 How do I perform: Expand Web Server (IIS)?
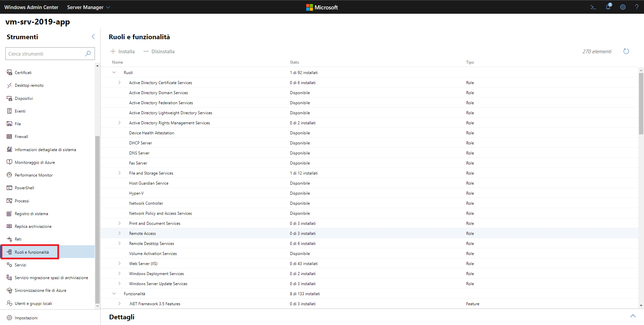pyautogui.click(x=119, y=263)
